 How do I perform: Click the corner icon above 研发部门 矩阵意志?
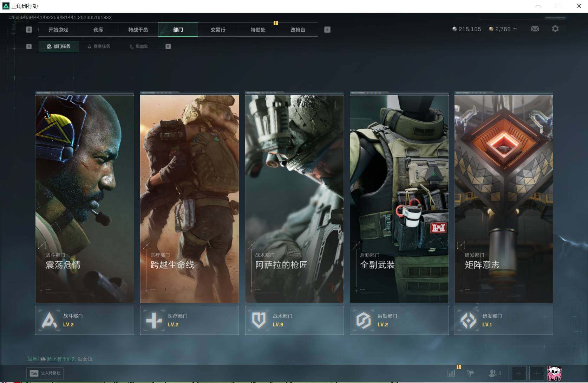tap(461, 245)
